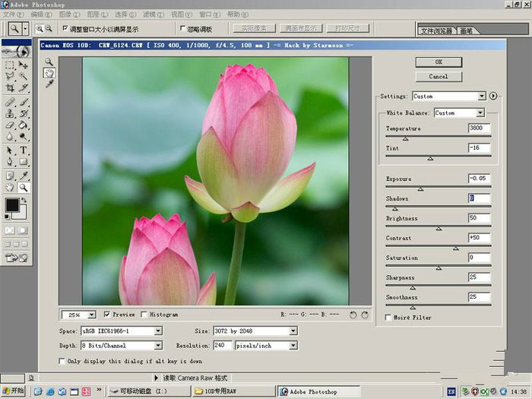Screen dimensions: 532x399
Task: Pick the White Balance eyedropper tool
Action: pyautogui.click(x=49, y=84)
